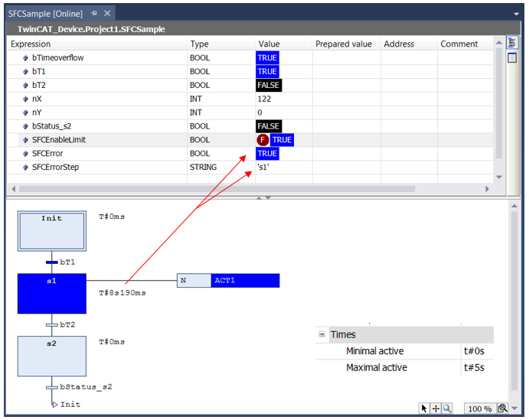Close the SFCSample [Online] tab

click(107, 13)
